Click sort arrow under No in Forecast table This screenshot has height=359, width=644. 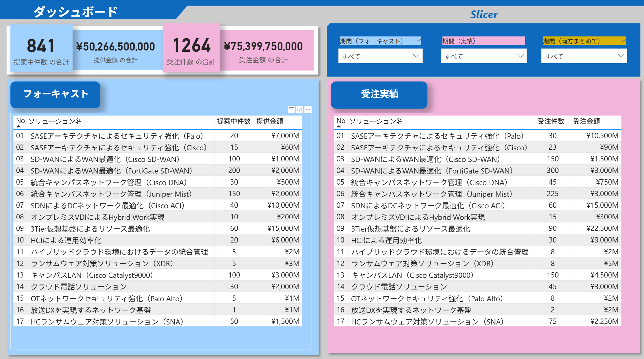18,126
